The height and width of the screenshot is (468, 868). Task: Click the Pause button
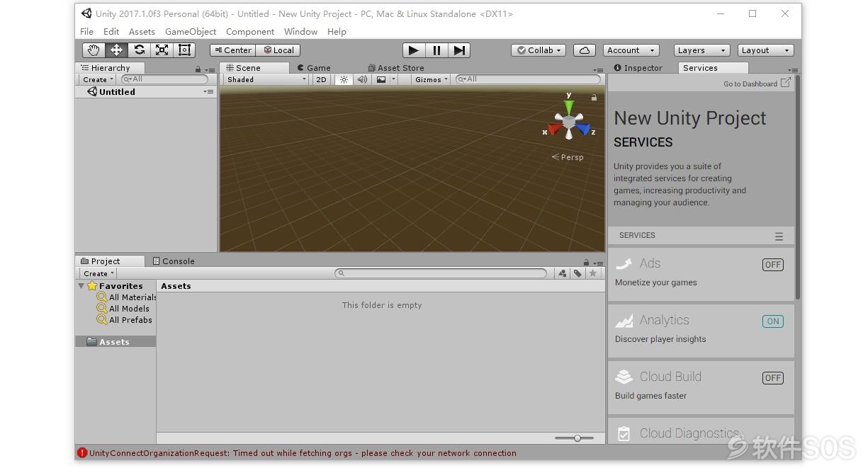point(436,50)
